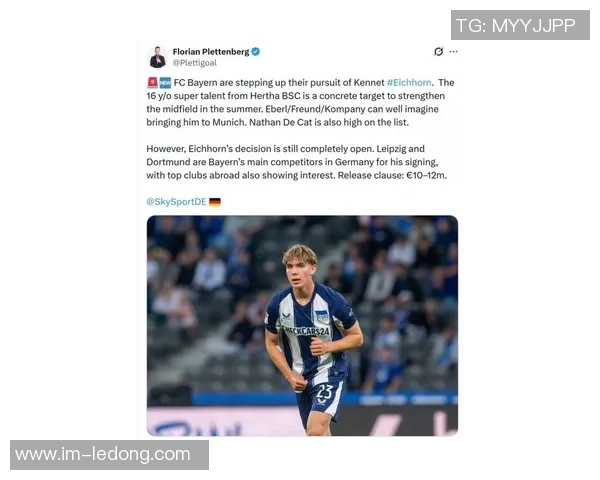Click the German flag emoji
The height and width of the screenshot is (480, 600).
[215, 202]
